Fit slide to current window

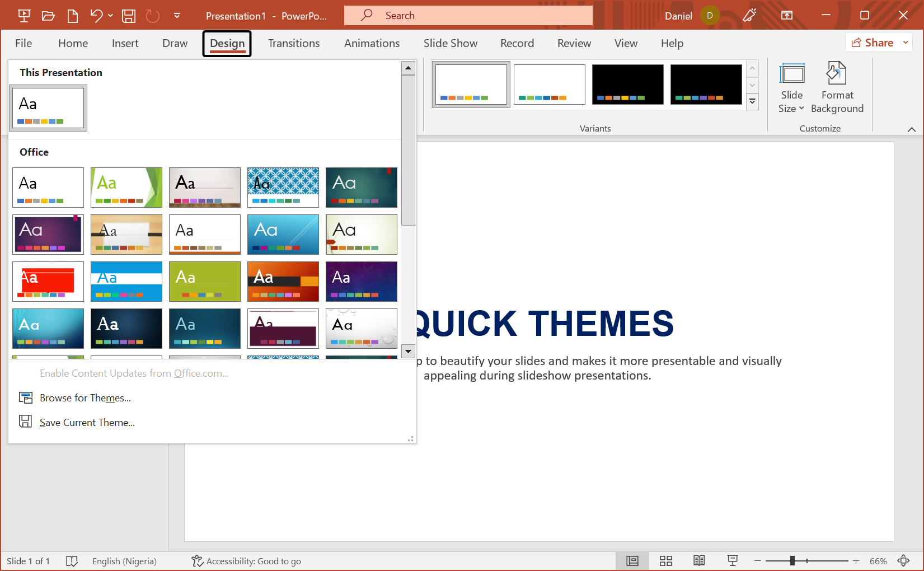pos(904,560)
